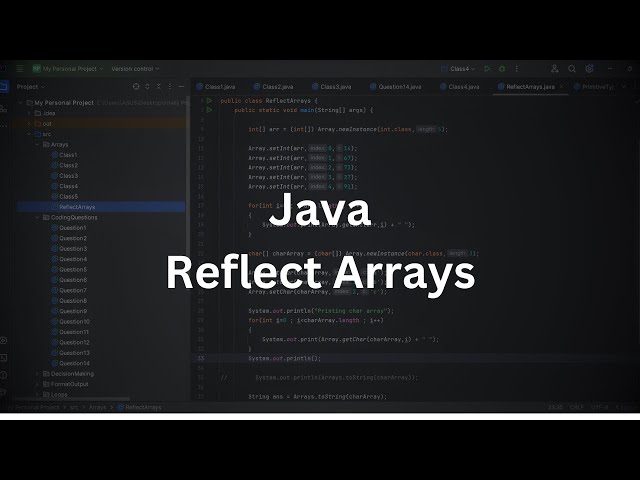The height and width of the screenshot is (480, 640).
Task: Expand the Loops package
Action: [x=37, y=394]
